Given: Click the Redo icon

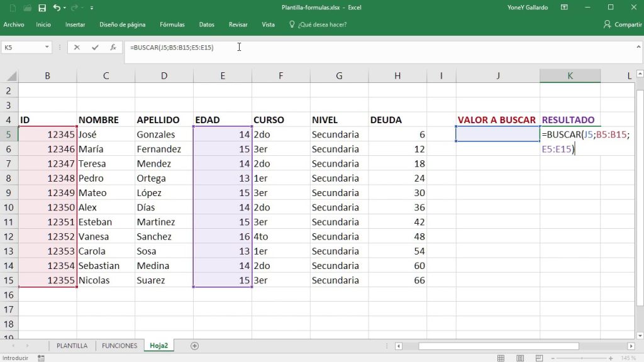Looking at the screenshot, I should coord(74,8).
